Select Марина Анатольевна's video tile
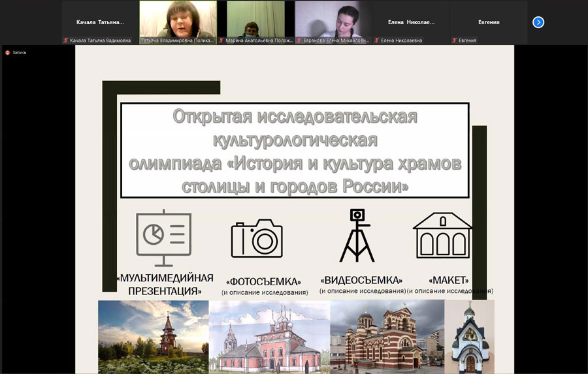 tap(255, 20)
